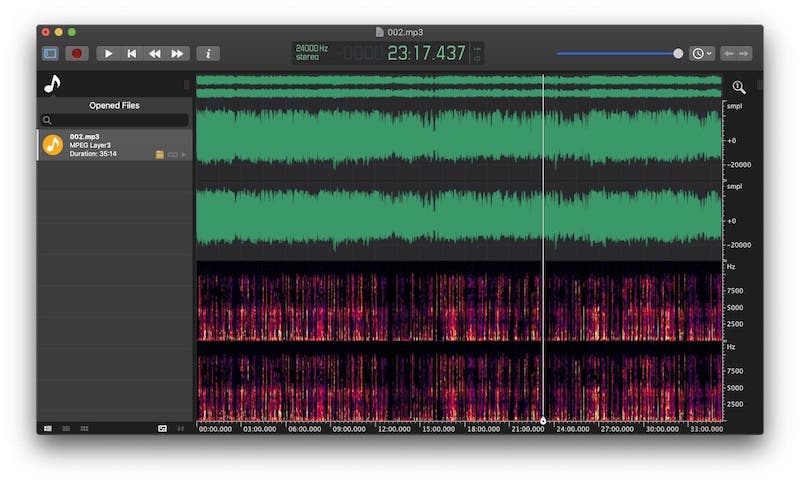Click the rewind button
The width and height of the screenshot is (800, 483).
[155, 53]
